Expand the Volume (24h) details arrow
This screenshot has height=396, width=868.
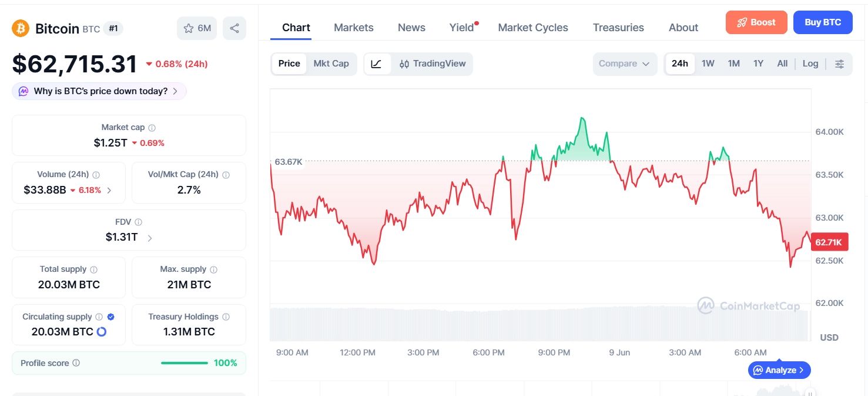pos(109,190)
